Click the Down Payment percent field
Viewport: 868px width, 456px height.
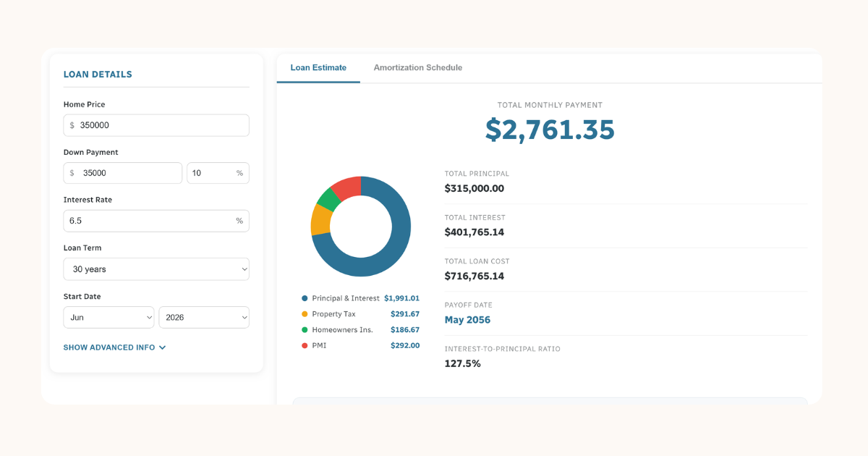(218, 173)
